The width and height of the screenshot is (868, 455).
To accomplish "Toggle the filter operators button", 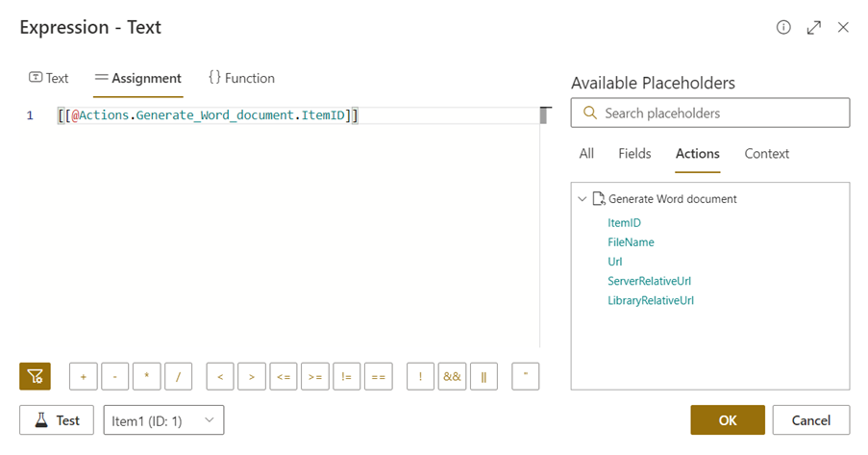I will pyautogui.click(x=35, y=376).
